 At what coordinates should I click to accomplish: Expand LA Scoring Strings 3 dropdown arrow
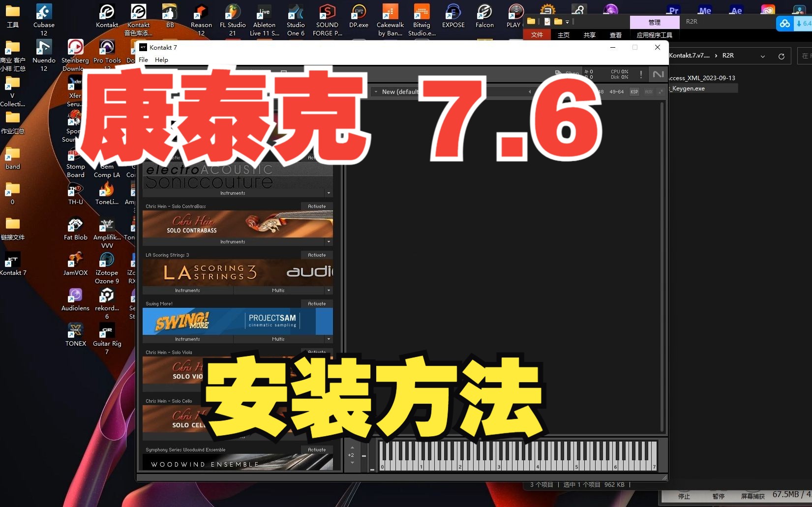coord(329,291)
